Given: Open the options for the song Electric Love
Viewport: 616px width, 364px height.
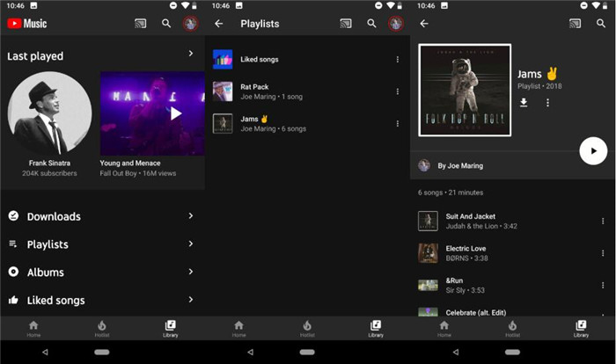Looking at the screenshot, I should click(603, 253).
